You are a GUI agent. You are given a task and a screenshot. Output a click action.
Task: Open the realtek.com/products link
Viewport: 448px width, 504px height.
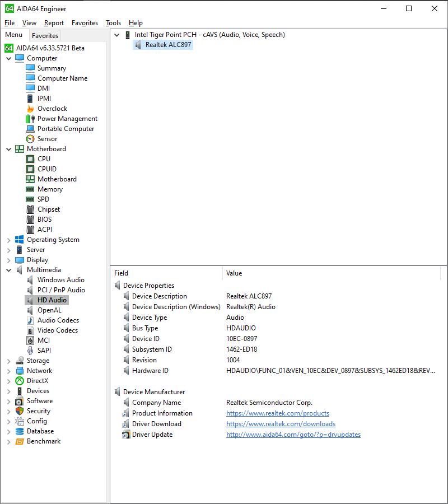coord(278,413)
